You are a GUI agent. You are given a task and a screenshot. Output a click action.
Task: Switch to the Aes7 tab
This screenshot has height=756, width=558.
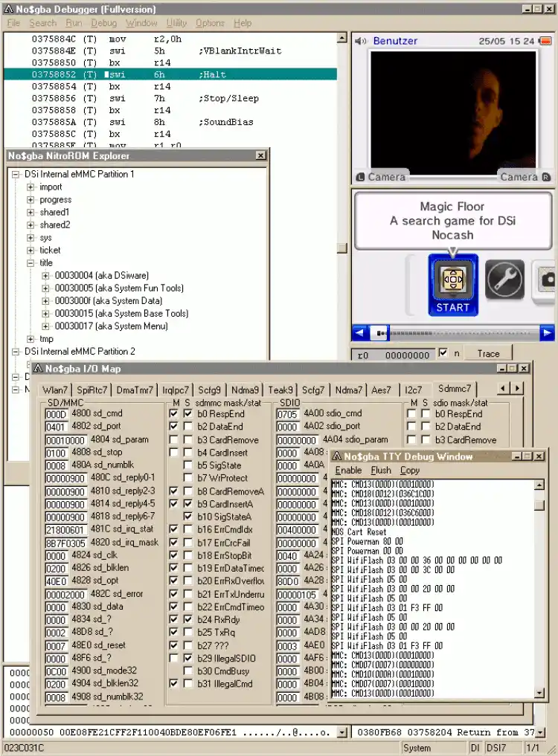click(x=382, y=390)
